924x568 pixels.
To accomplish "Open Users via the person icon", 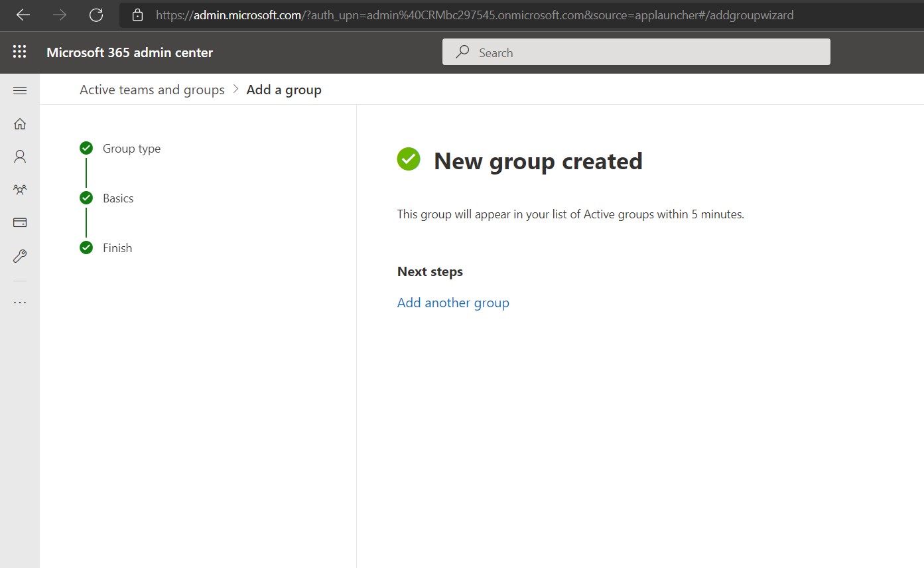I will 20,157.
